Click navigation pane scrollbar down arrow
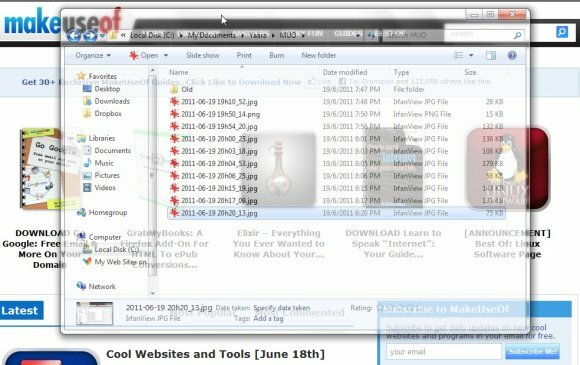This screenshot has height=365, width=580. pos(153,293)
